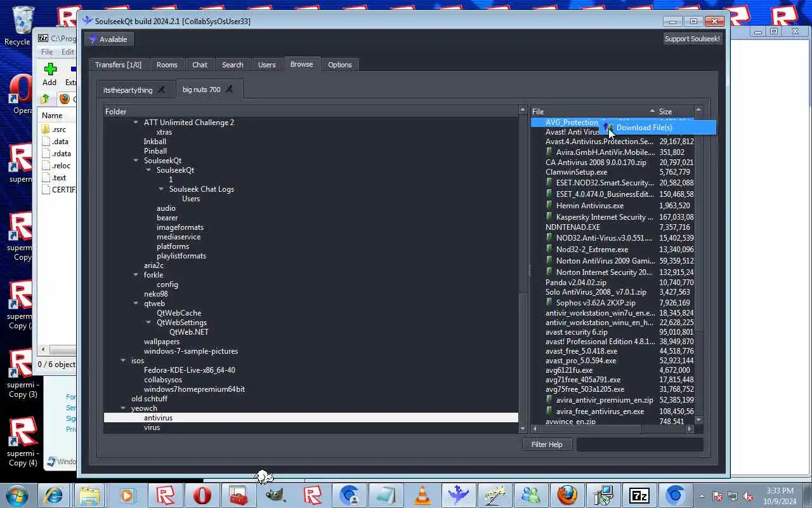Show hidden system tray icons

702,496
